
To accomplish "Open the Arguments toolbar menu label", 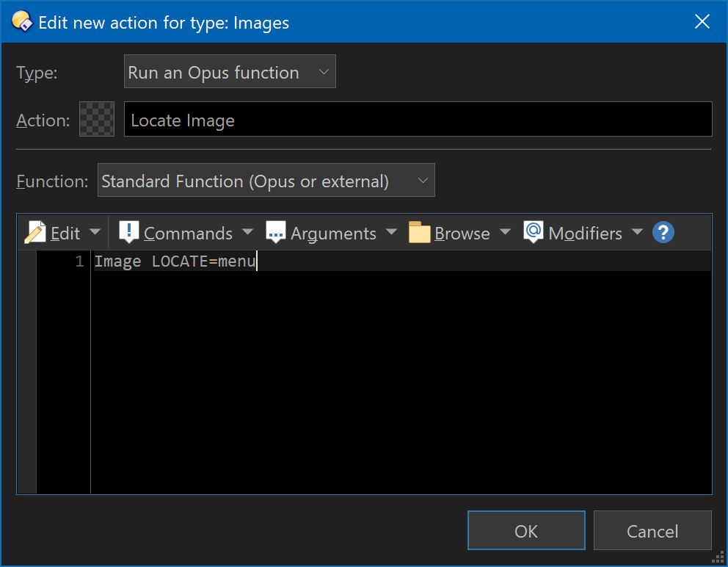I will click(333, 234).
